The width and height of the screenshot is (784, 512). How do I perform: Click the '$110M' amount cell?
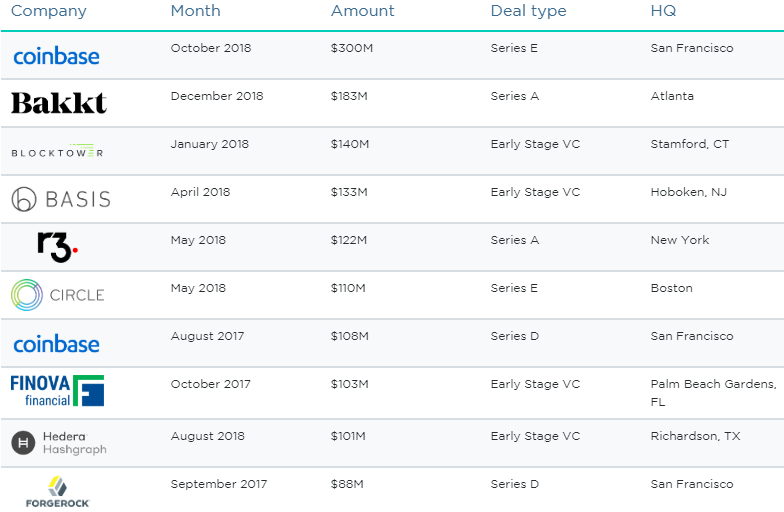click(348, 288)
